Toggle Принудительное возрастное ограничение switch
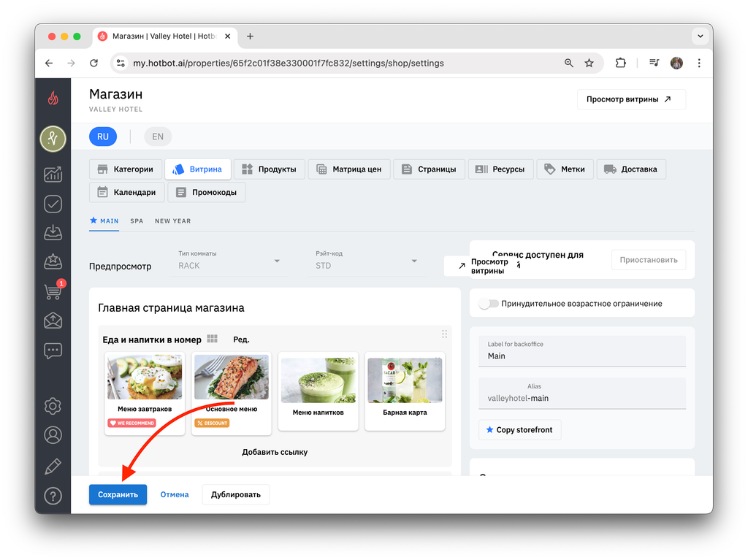Image resolution: width=748 pixels, height=560 pixels. 489,304
